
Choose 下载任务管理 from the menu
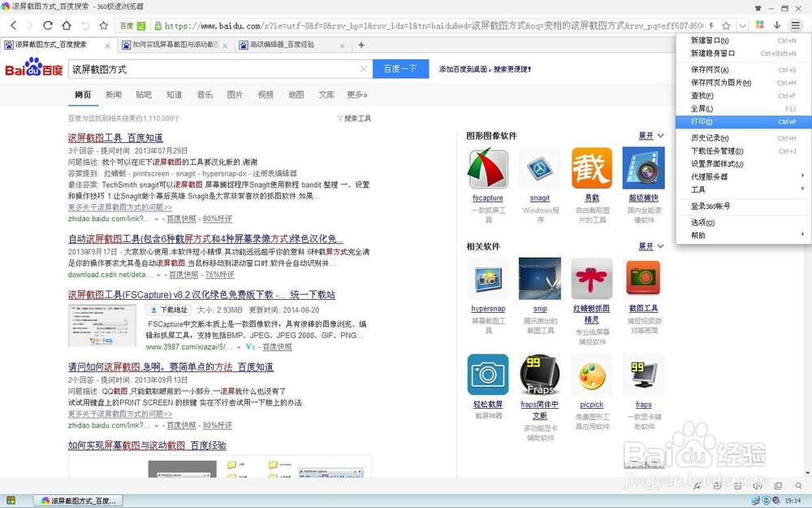point(744,151)
